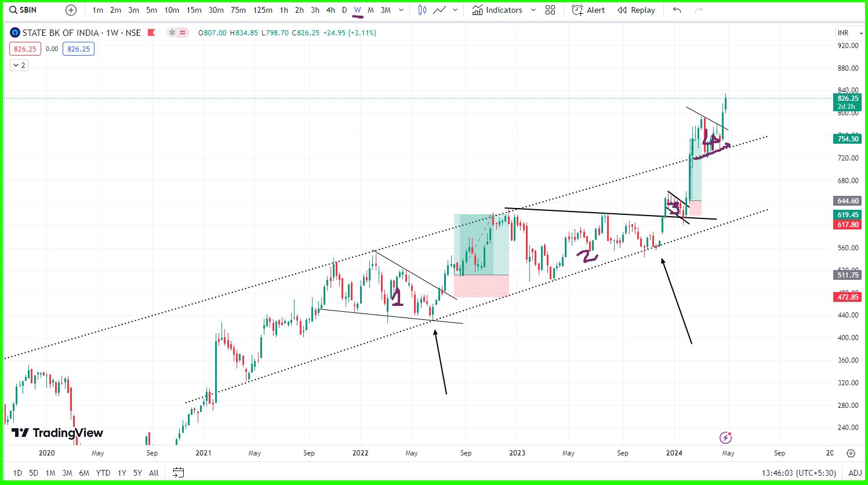Select the 3h timeframe
This screenshot has height=485, width=868.
point(315,10)
